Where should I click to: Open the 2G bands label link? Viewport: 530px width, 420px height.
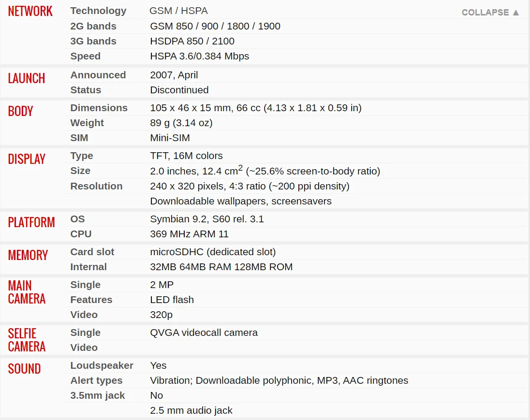click(x=93, y=26)
